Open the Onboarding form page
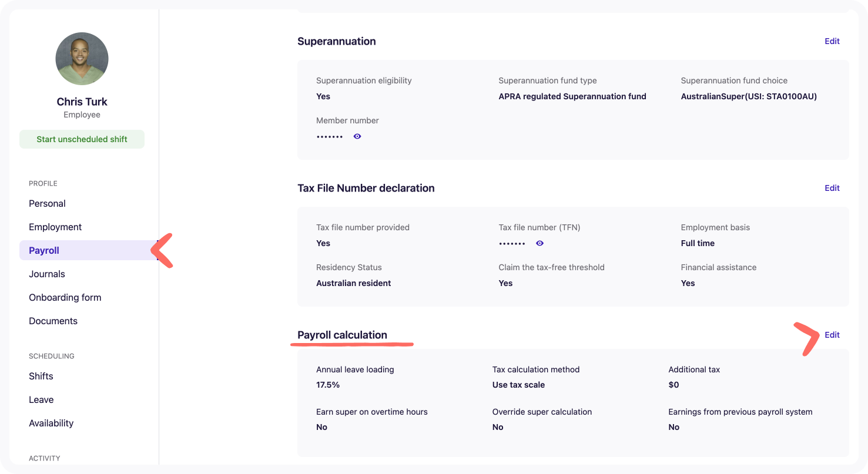The height and width of the screenshot is (474, 868). click(x=65, y=298)
